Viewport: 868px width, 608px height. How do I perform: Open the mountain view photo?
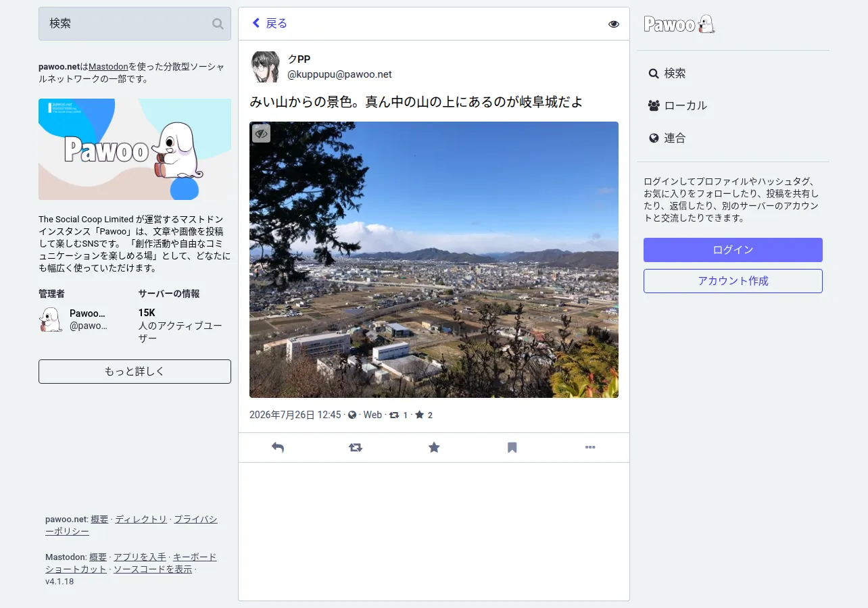434,259
